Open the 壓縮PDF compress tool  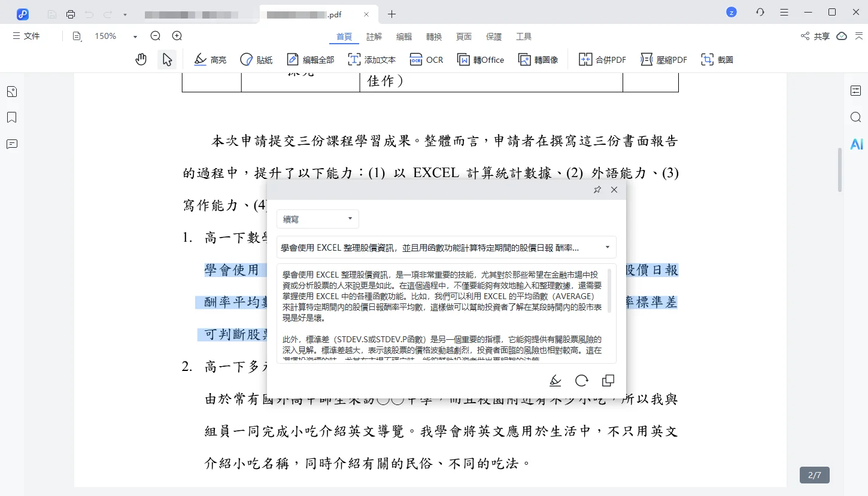tap(664, 59)
